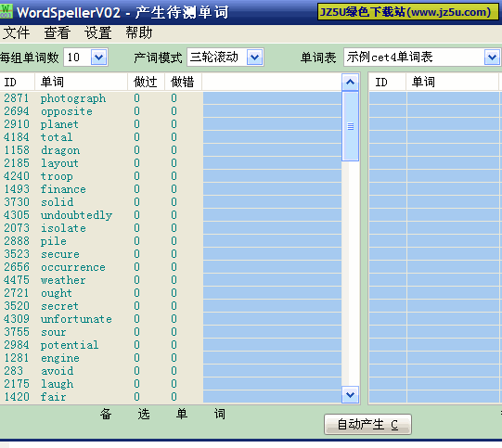Select the word row isolate
The image size is (502, 448).
(x=171, y=228)
